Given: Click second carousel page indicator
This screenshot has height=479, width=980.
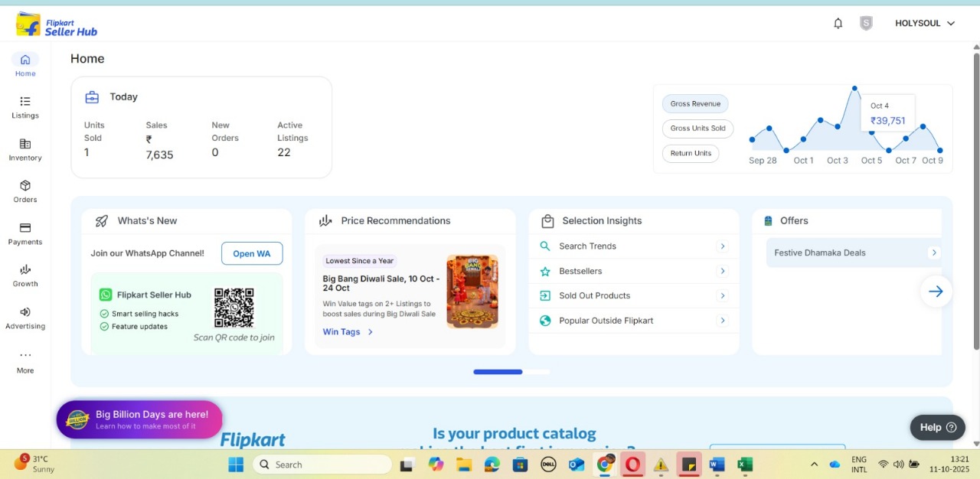Looking at the screenshot, I should 537,372.
